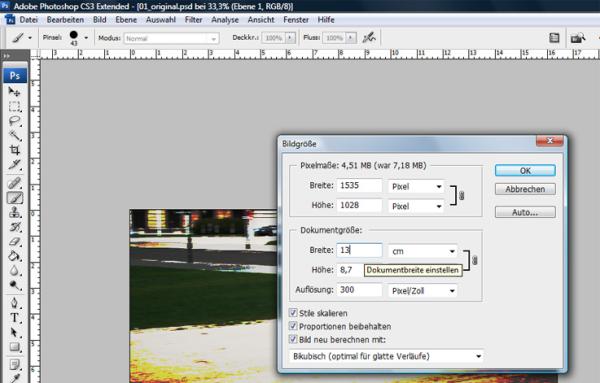Screen dimensions: 600x383
Task: Click the Fluss 100% value field
Action: point(334,38)
